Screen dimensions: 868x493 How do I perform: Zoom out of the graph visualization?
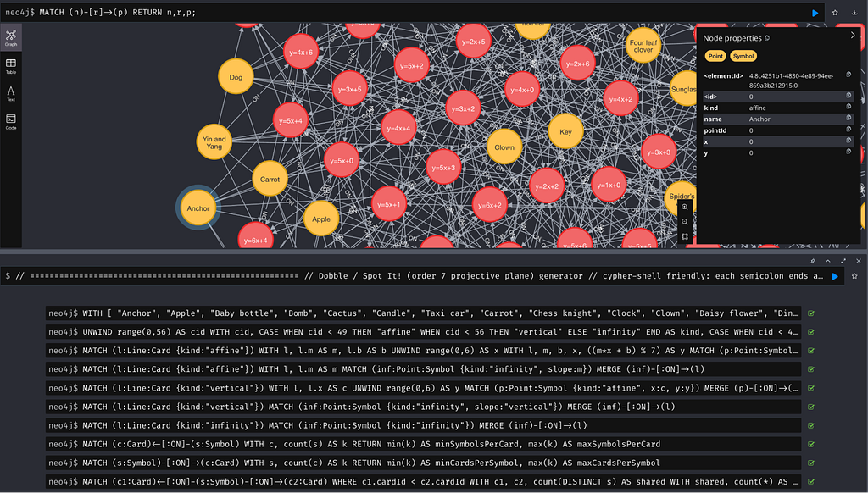coord(685,222)
